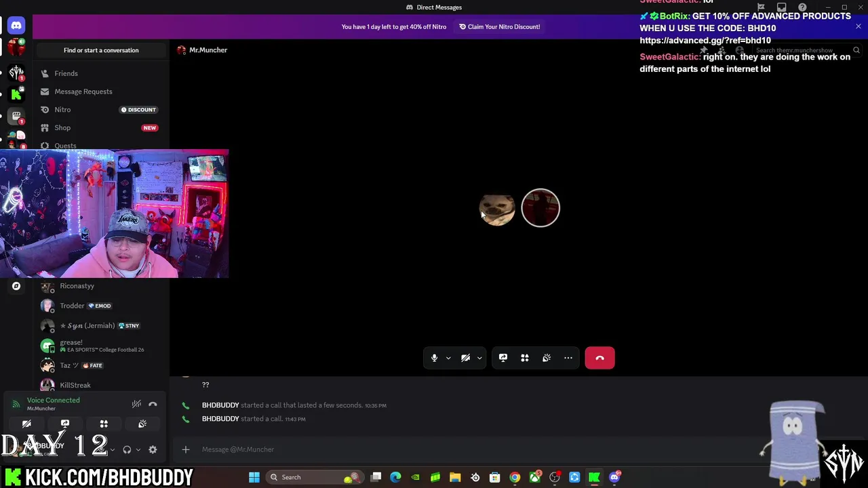The height and width of the screenshot is (488, 868).
Task: Open Windows Start menu
Action: point(254,477)
